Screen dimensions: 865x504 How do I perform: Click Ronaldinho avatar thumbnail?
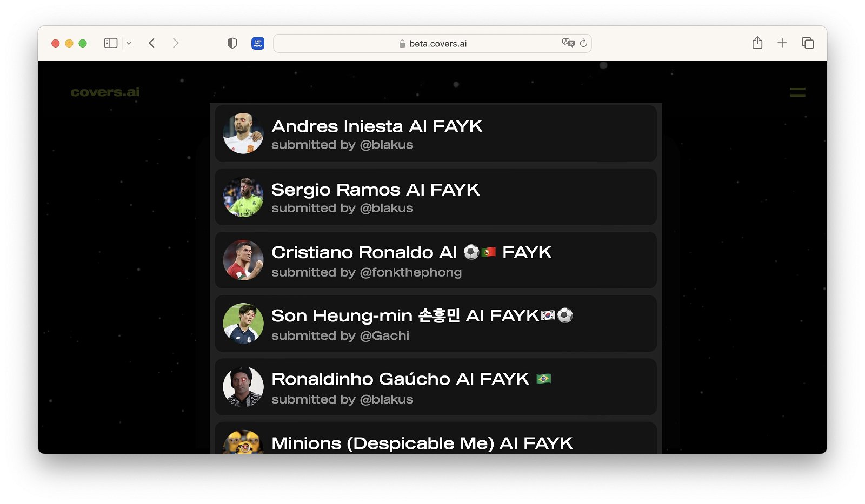[x=243, y=387]
